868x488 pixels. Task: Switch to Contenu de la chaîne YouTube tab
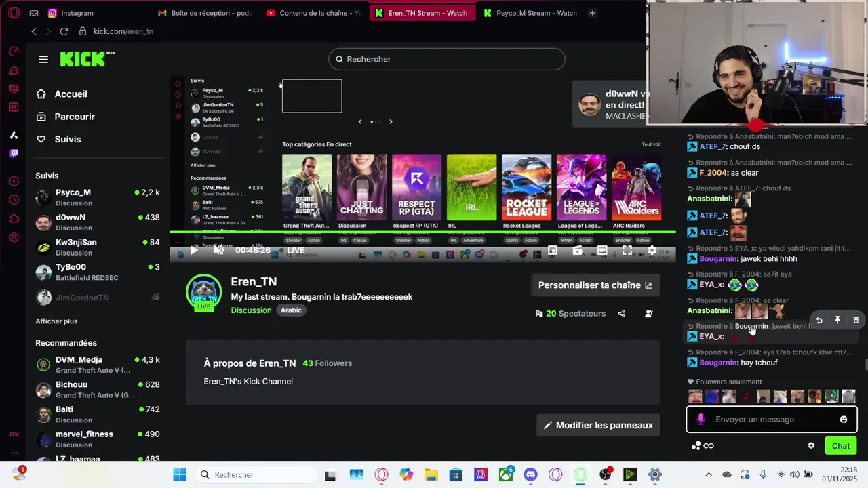314,13
